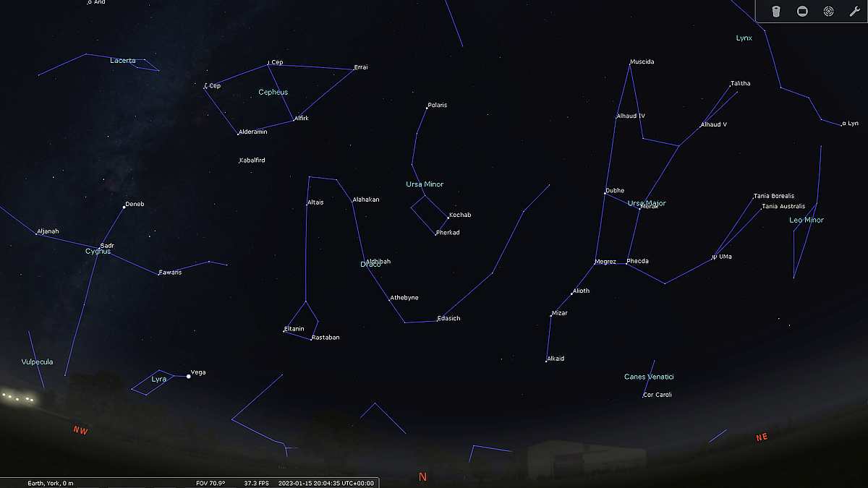Select the Kabalfird star label
This screenshot has height=488, width=868.
(252, 160)
